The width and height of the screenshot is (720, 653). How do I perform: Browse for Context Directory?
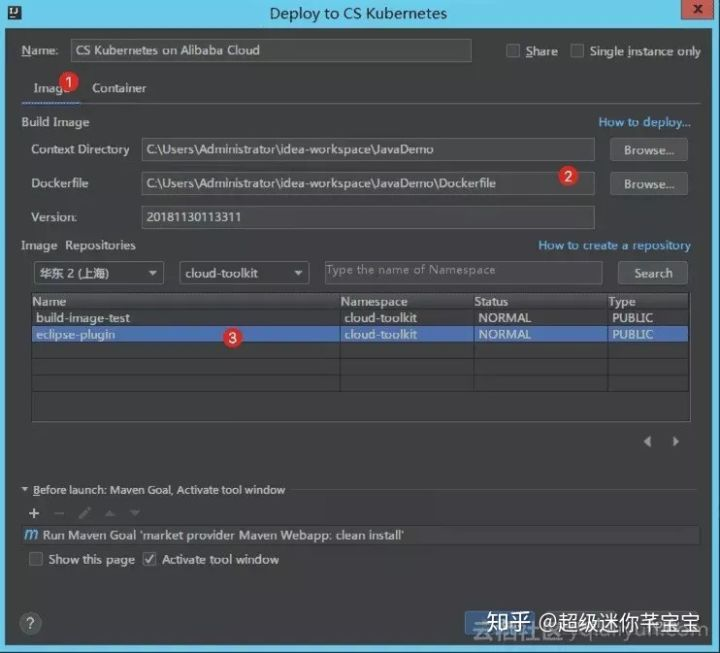[x=649, y=150]
